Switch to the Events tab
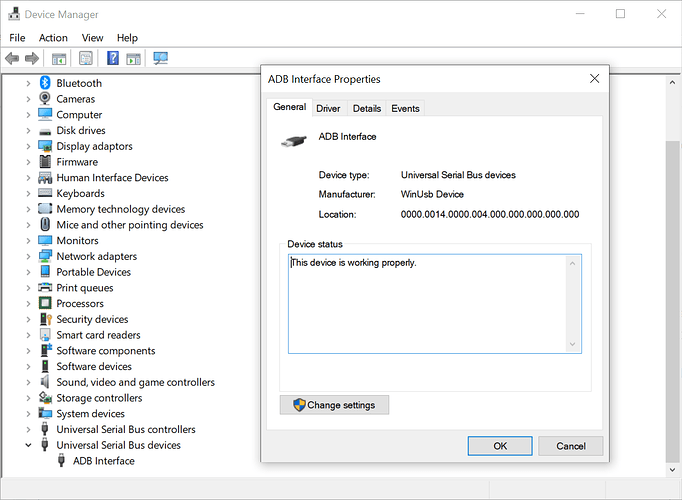Viewport: 682px width, 500px height. (405, 108)
